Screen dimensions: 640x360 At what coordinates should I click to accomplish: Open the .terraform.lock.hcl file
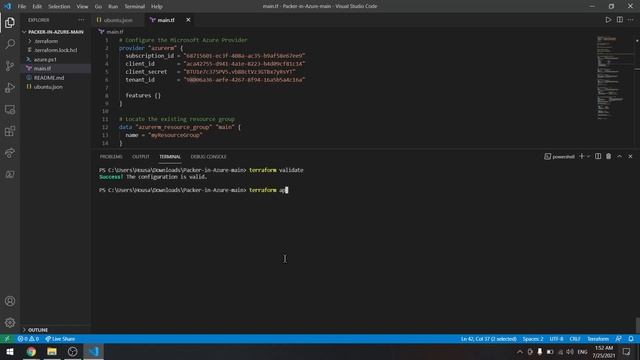coord(56,50)
